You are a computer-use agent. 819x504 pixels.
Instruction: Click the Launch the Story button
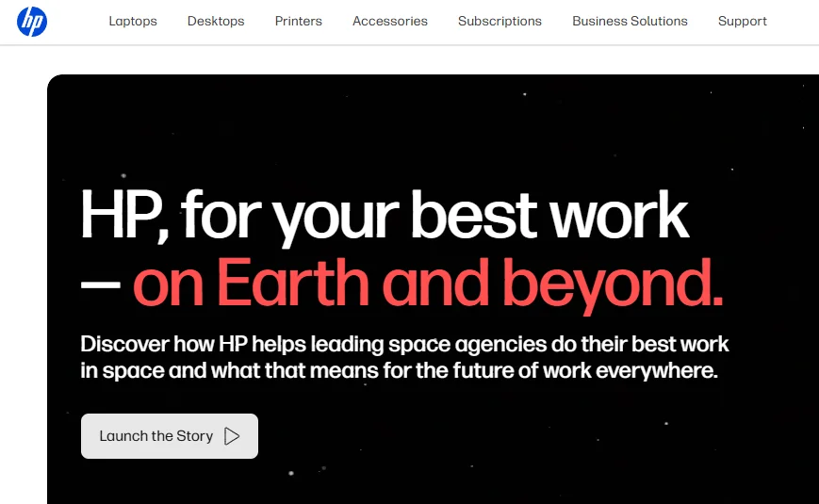(x=170, y=436)
